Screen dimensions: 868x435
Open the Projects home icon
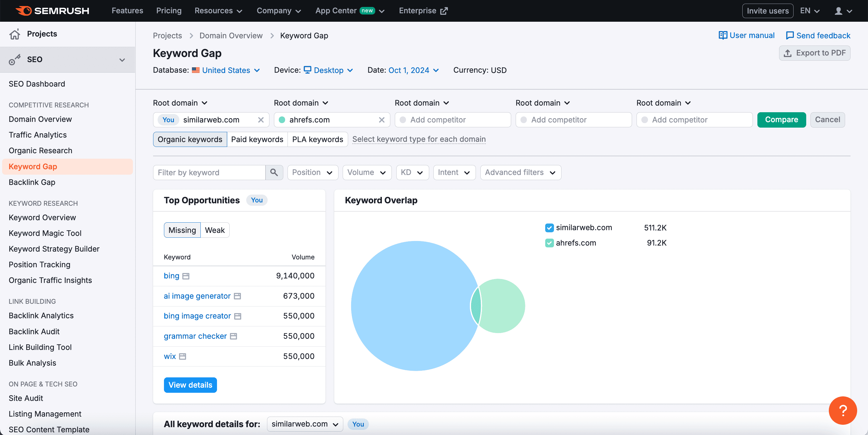point(14,34)
